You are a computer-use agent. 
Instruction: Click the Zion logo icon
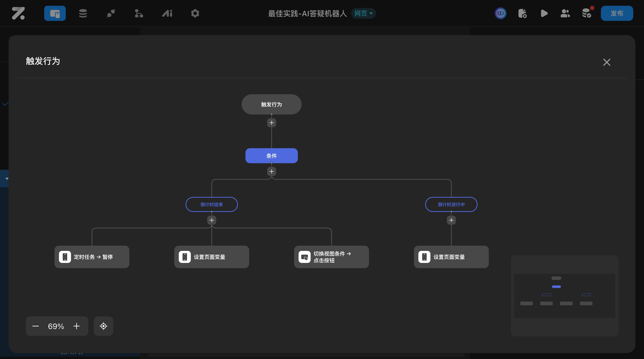click(x=18, y=13)
